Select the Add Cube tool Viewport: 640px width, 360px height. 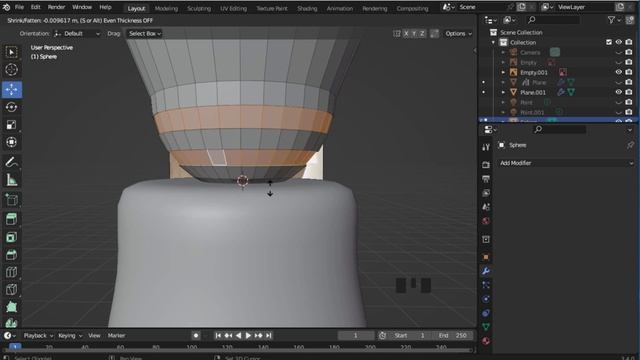(x=11, y=200)
